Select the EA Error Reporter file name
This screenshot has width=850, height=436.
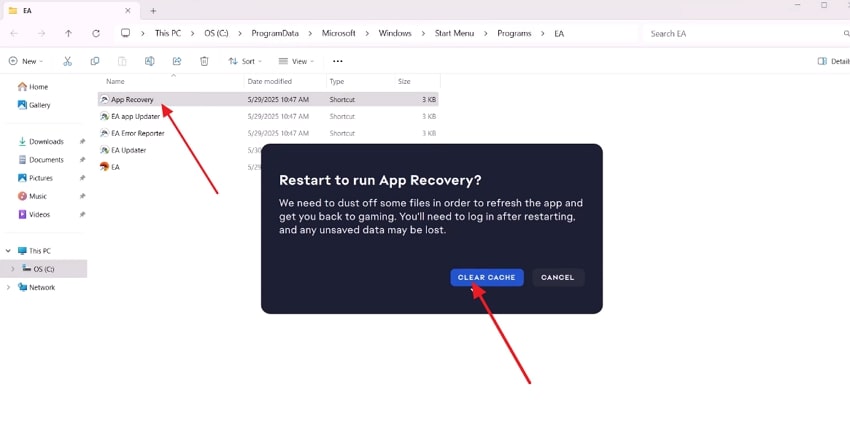(x=138, y=133)
